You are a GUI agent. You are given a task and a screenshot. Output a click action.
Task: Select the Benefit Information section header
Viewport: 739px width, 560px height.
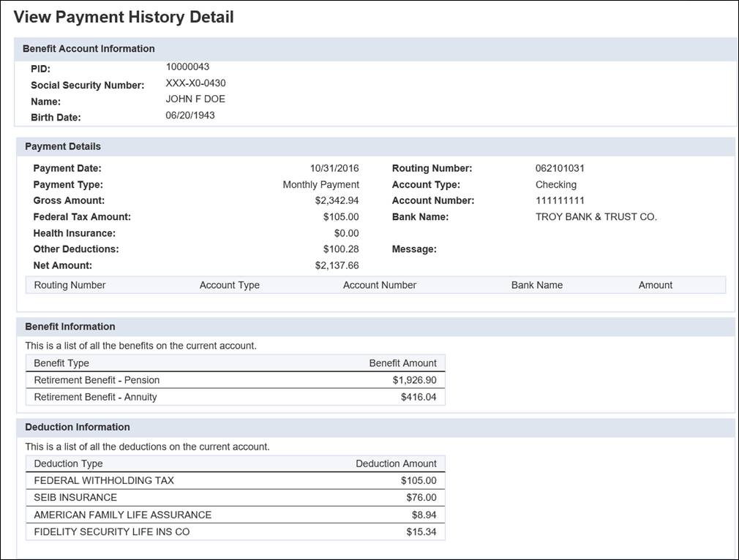pos(375,327)
